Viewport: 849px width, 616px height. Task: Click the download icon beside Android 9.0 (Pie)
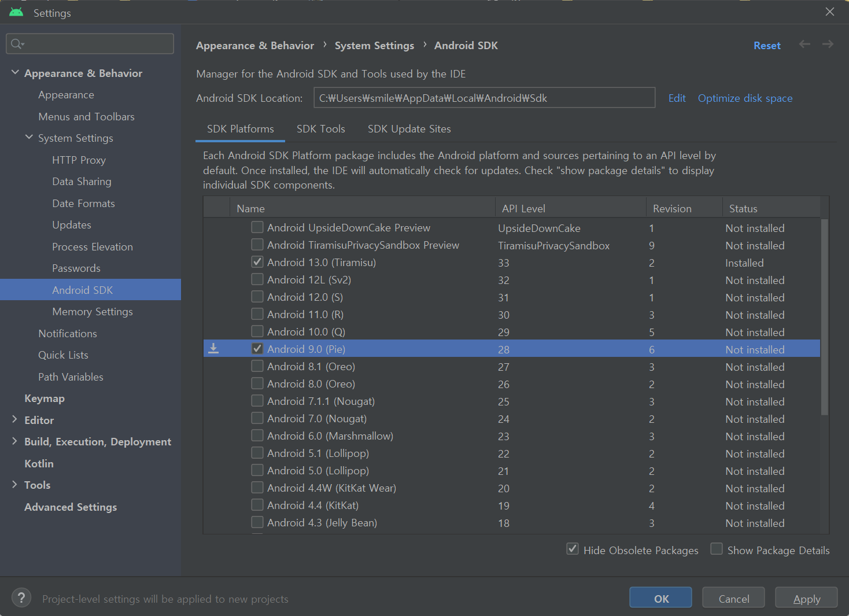coord(213,348)
